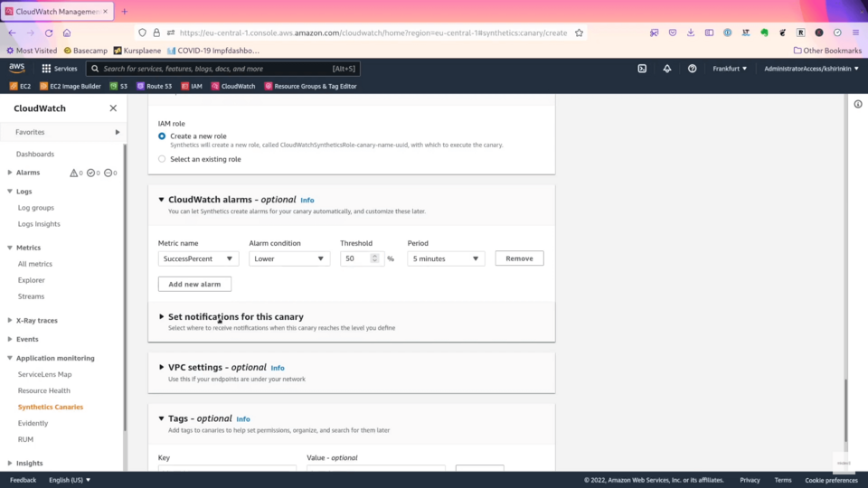868x488 pixels.
Task: Open the English (US) language selector
Action: 70,480
